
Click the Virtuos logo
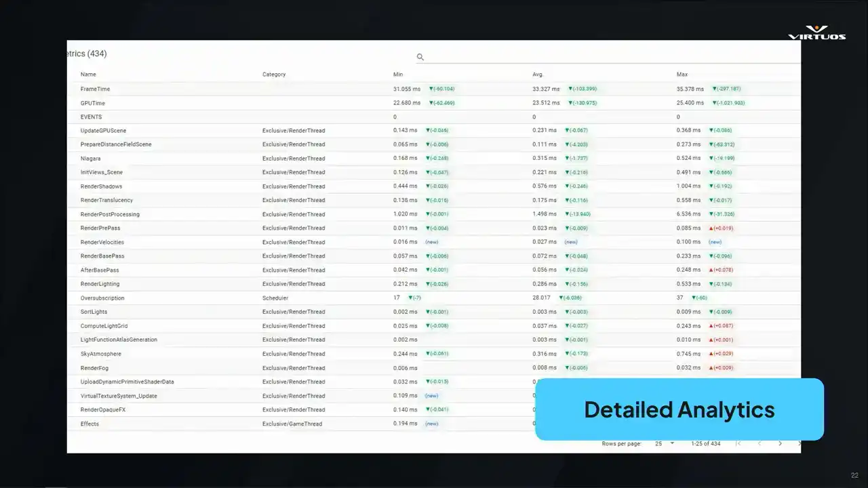(x=816, y=33)
